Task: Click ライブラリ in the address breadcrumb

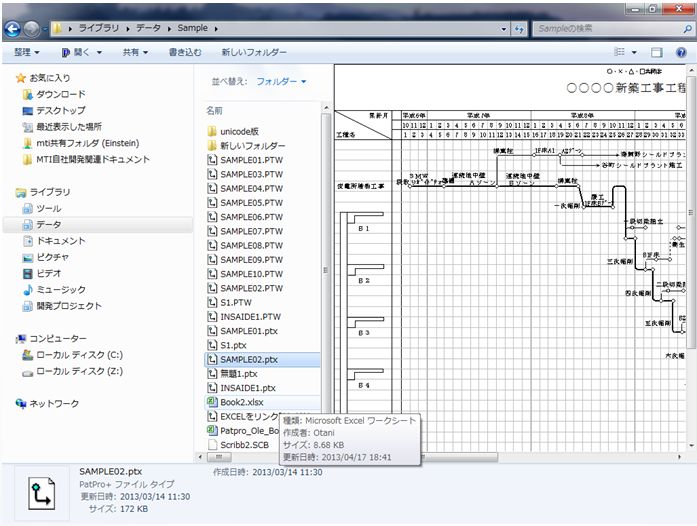Action: [99, 28]
